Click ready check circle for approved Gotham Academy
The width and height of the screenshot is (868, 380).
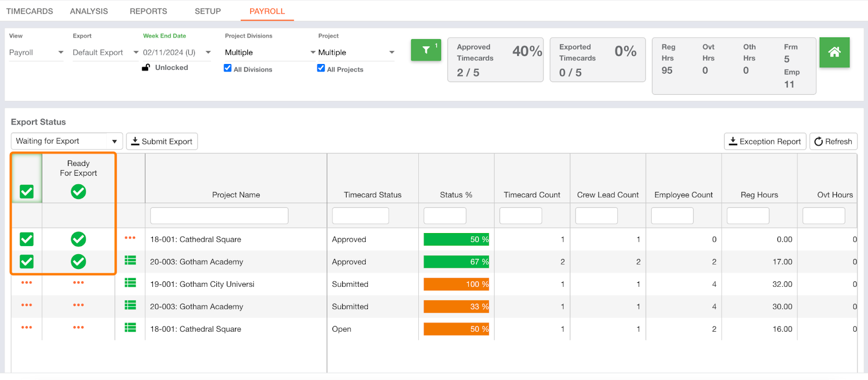(79, 261)
